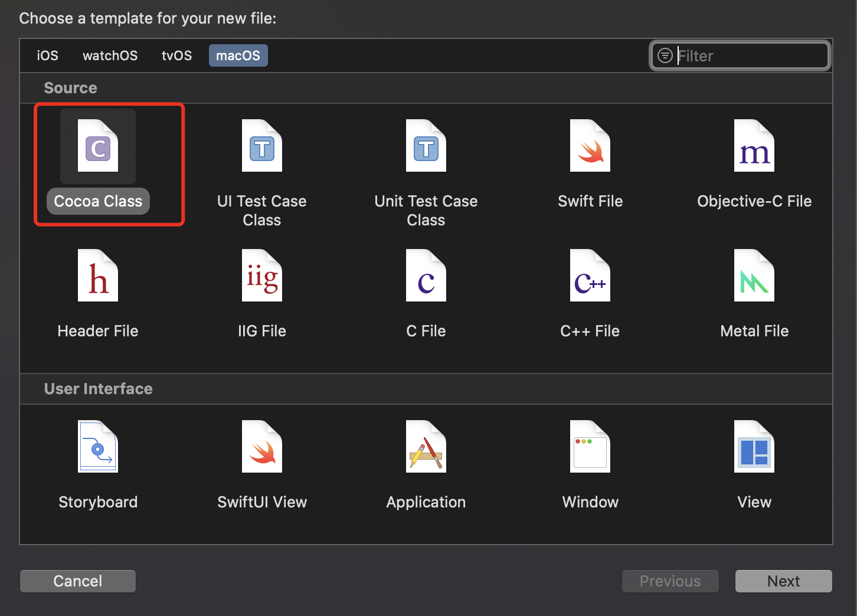Click the "C File" label

click(x=426, y=331)
